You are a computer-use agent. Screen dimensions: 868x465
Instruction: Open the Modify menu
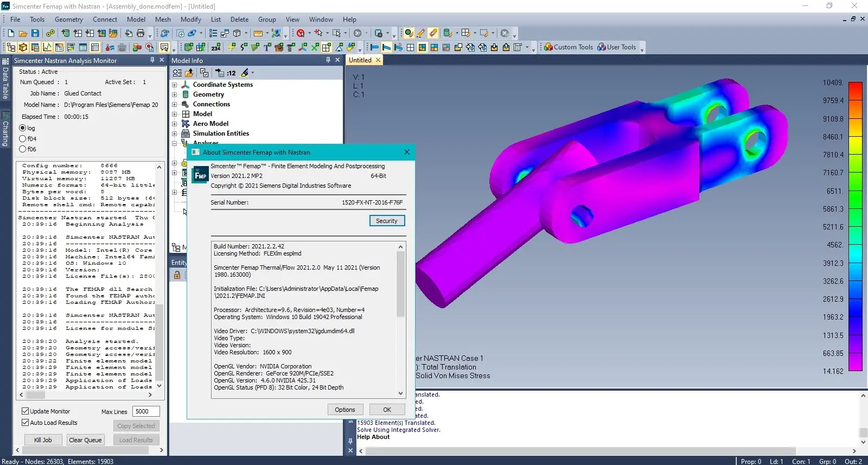(x=191, y=19)
